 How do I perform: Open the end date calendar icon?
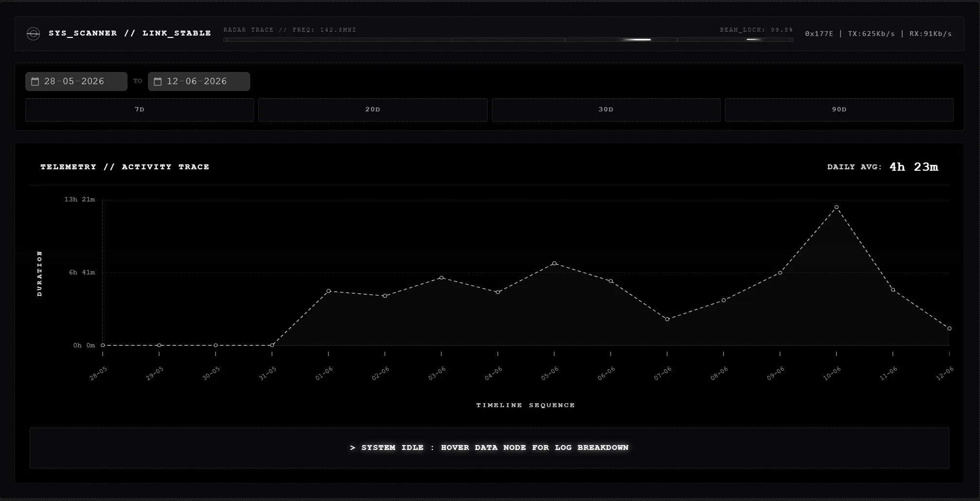[158, 81]
